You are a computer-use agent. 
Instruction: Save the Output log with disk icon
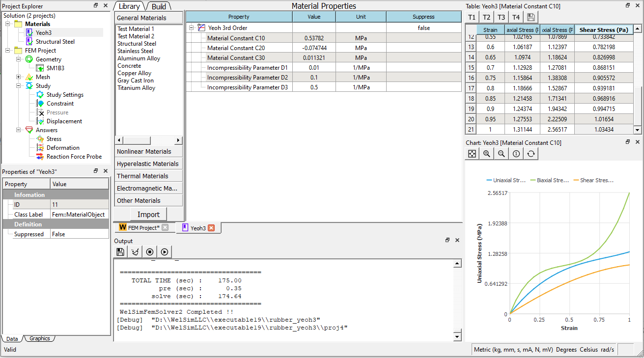[120, 252]
